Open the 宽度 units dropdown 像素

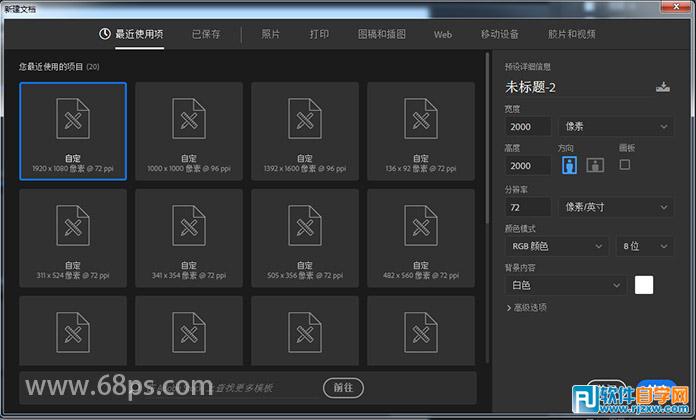[616, 127]
